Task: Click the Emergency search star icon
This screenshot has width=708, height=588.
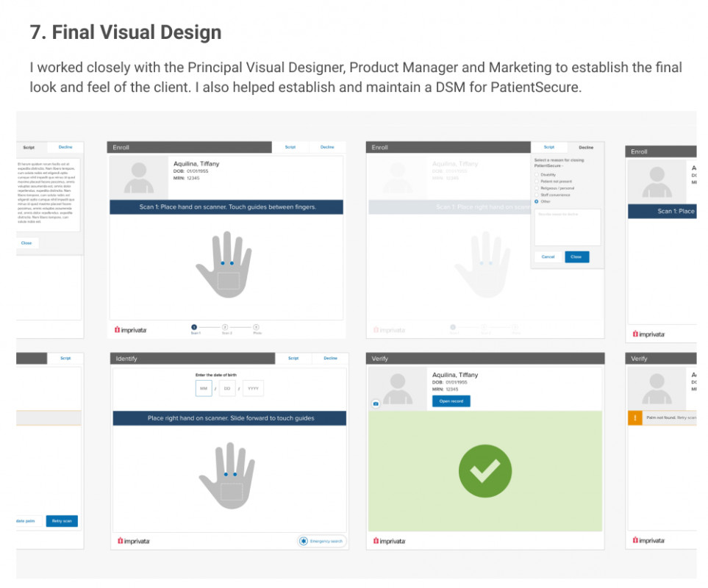Action: pyautogui.click(x=303, y=541)
